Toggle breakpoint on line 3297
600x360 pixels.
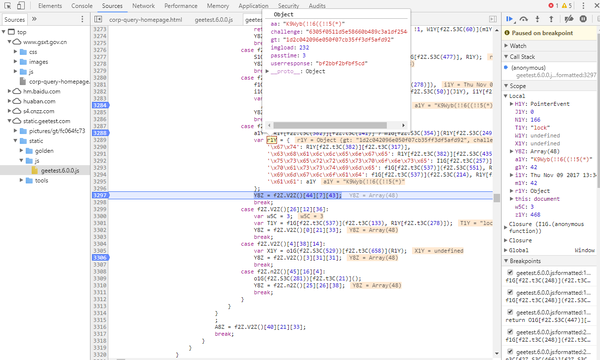click(100, 195)
